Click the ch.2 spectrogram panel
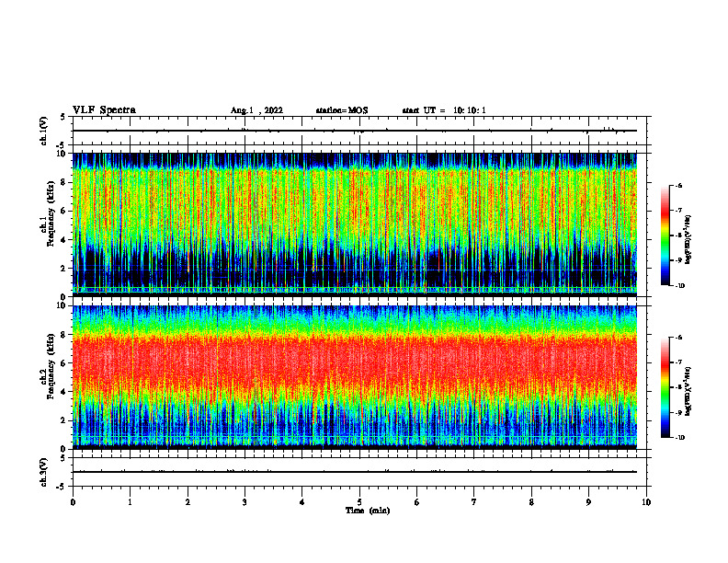This screenshot has height=563, width=728. (355, 377)
